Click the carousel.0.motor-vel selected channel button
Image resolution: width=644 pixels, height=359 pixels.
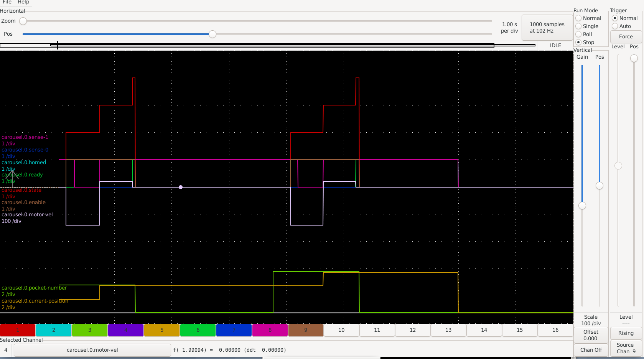[92, 350]
